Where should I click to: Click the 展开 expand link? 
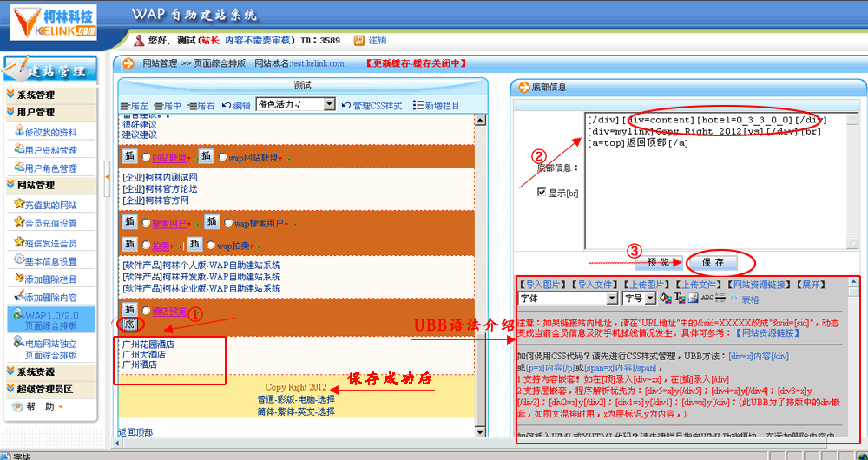click(x=811, y=285)
